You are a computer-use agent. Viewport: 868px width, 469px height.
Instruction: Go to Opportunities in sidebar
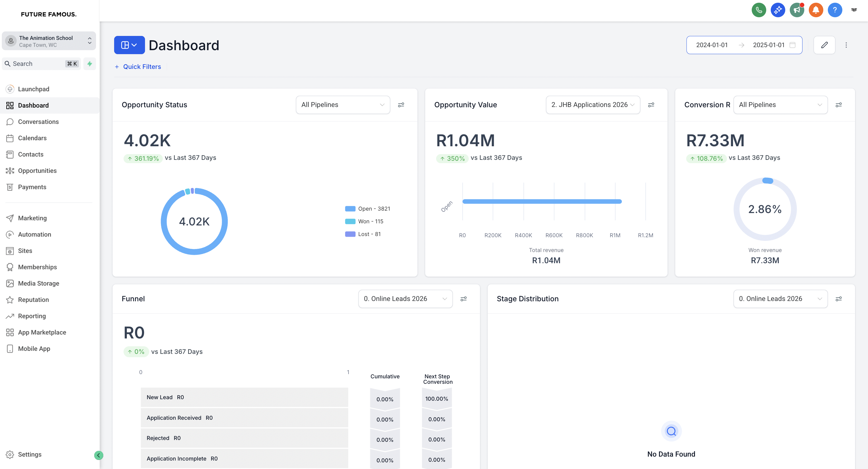pyautogui.click(x=37, y=171)
